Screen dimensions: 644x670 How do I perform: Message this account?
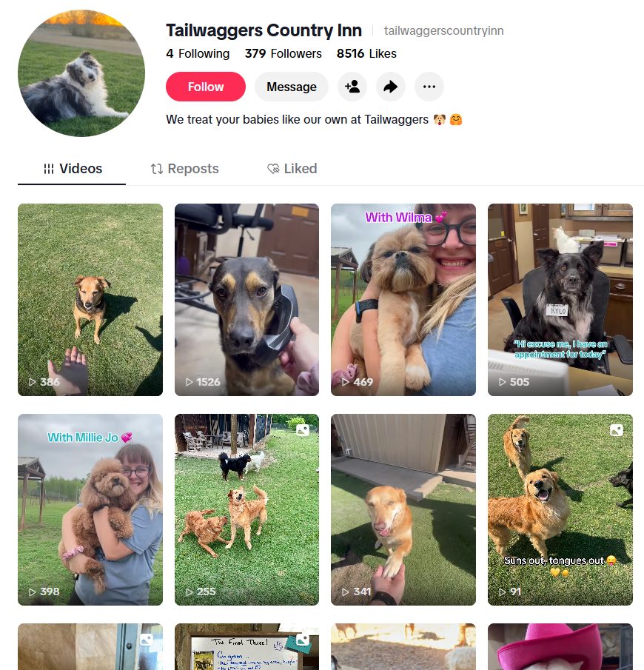pos(292,87)
